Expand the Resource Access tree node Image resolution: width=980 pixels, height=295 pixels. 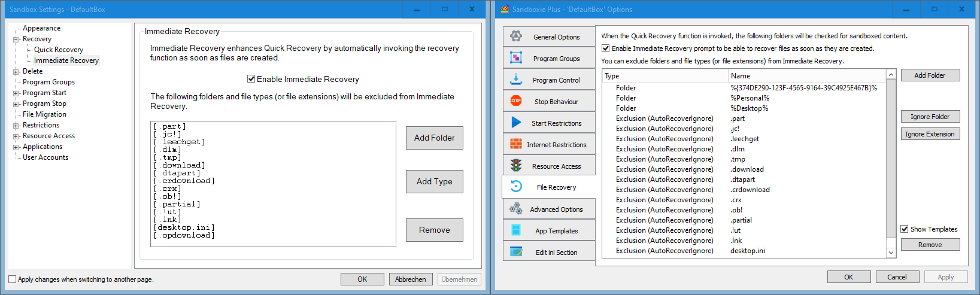tap(16, 136)
